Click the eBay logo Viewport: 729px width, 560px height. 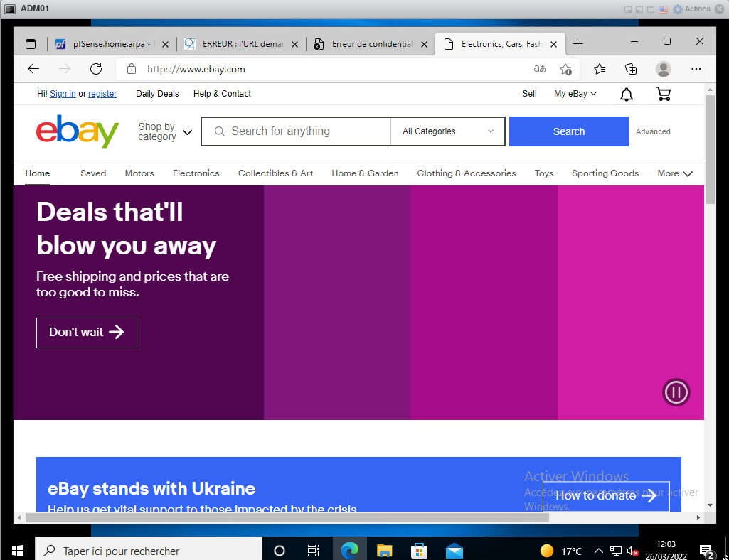pos(78,131)
